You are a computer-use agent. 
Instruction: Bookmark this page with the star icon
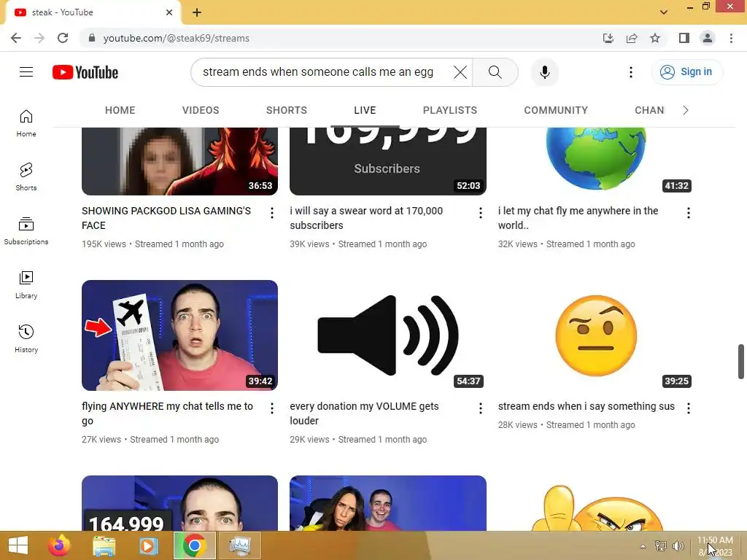(x=655, y=38)
